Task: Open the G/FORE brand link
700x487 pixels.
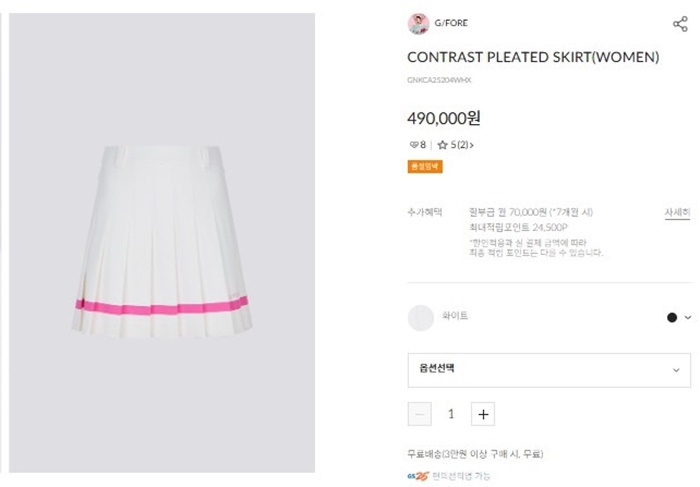Action: click(451, 23)
